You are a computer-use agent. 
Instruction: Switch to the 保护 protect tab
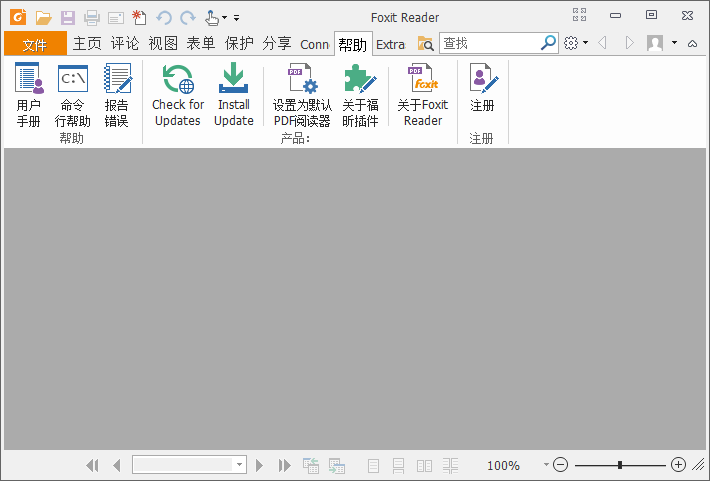(239, 43)
